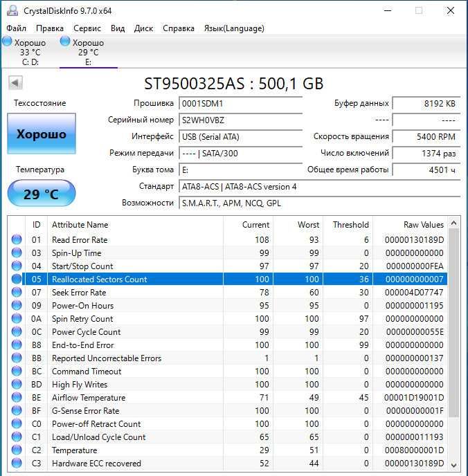Click the Буфер данных value 8192 KB
Viewport: 468px width, 476px height.
[x=426, y=104]
